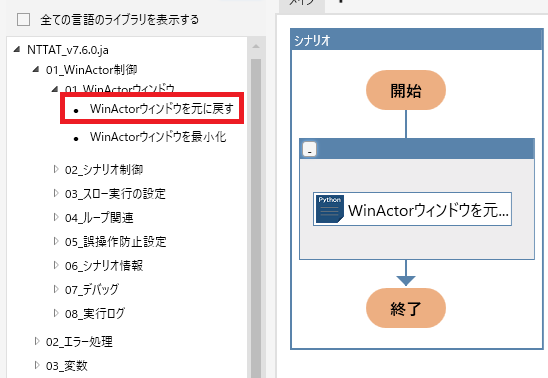This screenshot has width=548, height=378.
Task: Select the 開始 start node
Action: [x=406, y=90]
